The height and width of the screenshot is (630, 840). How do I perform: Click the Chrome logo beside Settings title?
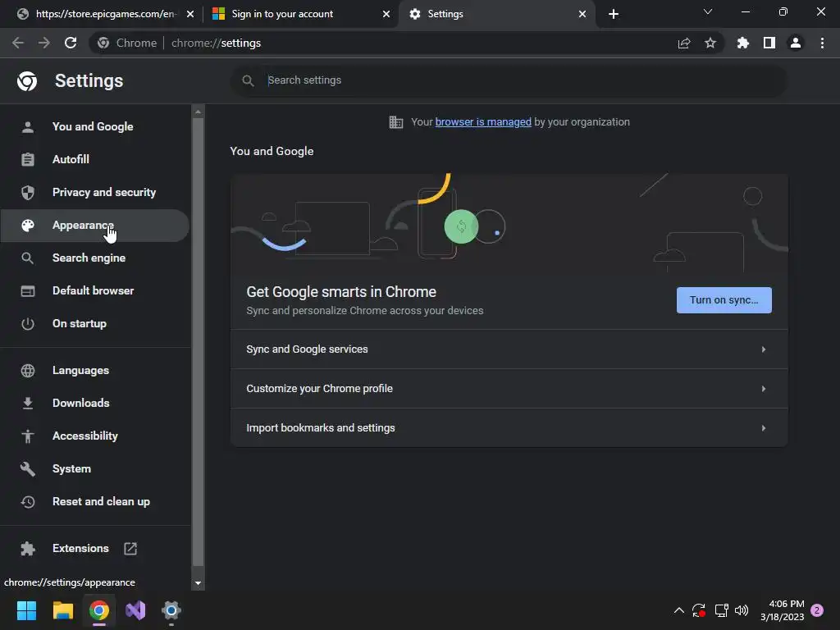coord(27,81)
